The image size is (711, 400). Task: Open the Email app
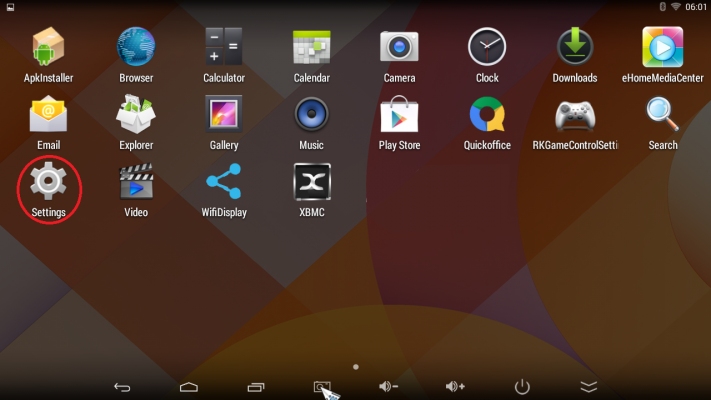tap(49, 122)
